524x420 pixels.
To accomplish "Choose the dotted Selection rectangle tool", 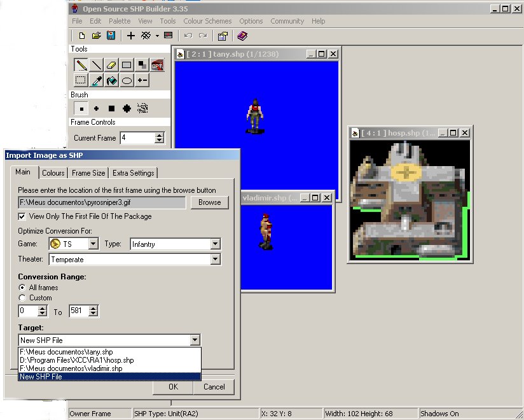I will pos(81,80).
